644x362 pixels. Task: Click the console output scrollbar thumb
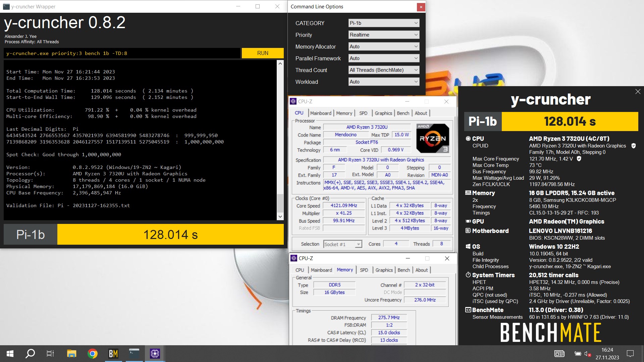point(280,202)
